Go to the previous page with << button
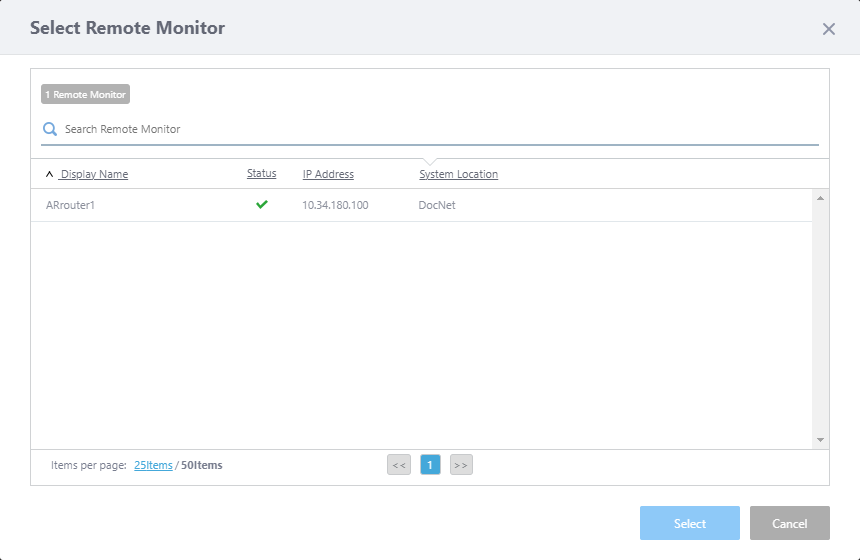This screenshot has height=560, width=860. pyautogui.click(x=399, y=465)
